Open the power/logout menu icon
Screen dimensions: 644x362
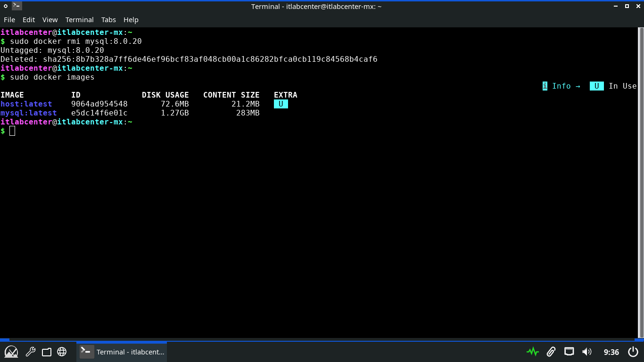tap(633, 352)
